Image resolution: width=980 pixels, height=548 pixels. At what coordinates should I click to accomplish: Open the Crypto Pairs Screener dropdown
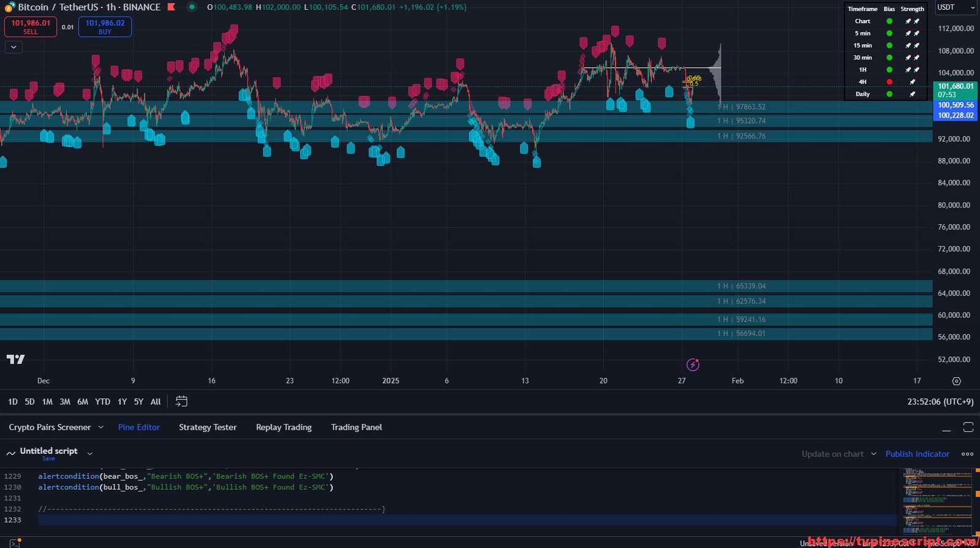pos(101,427)
